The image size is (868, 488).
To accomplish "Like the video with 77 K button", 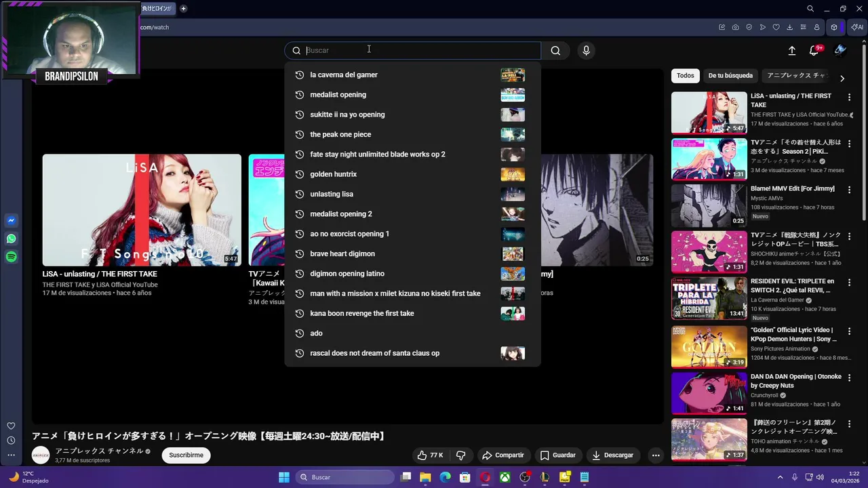I will 431,455.
